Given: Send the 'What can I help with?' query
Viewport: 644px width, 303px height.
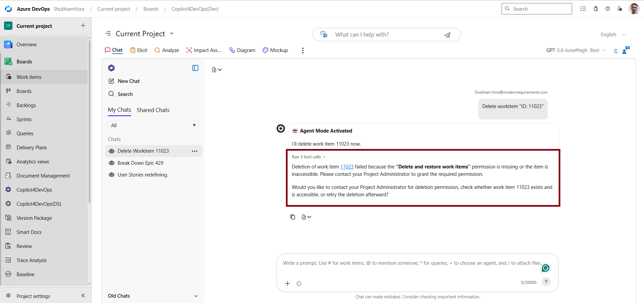Looking at the screenshot, I should (x=447, y=35).
